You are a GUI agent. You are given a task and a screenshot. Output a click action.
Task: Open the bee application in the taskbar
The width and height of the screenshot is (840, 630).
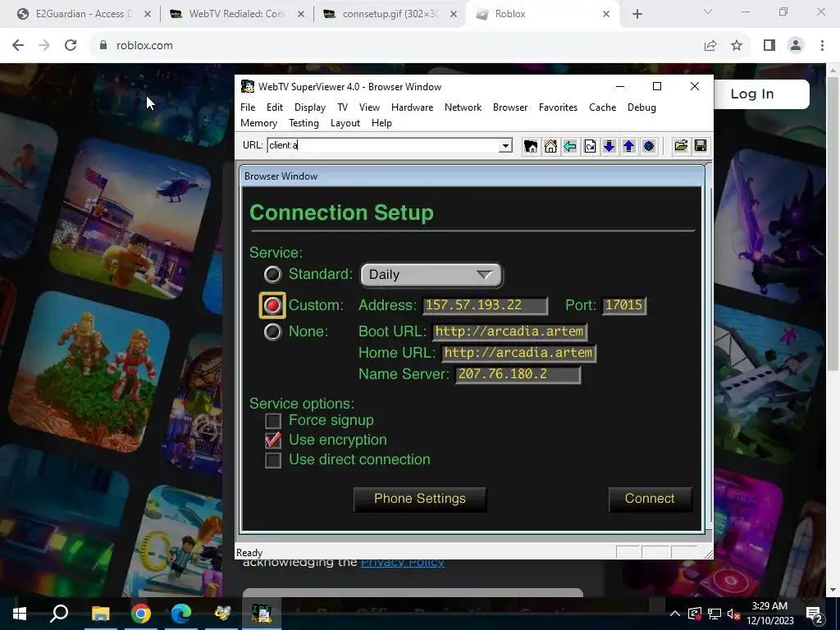[221, 614]
